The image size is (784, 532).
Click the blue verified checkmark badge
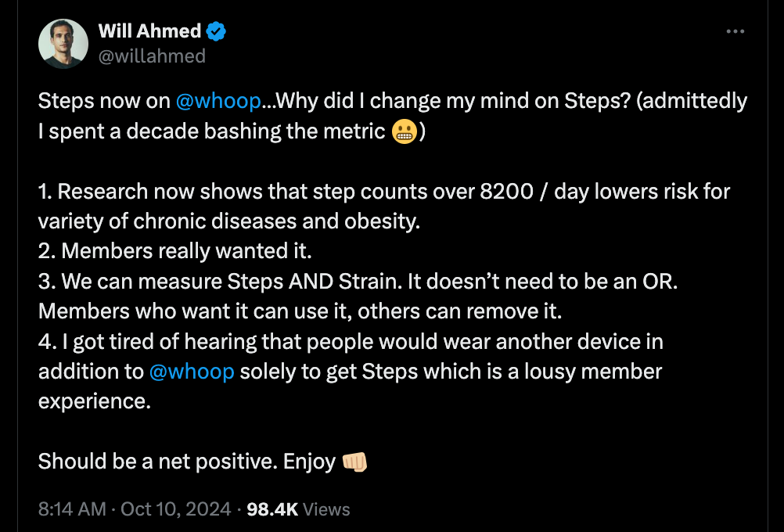pyautogui.click(x=216, y=32)
